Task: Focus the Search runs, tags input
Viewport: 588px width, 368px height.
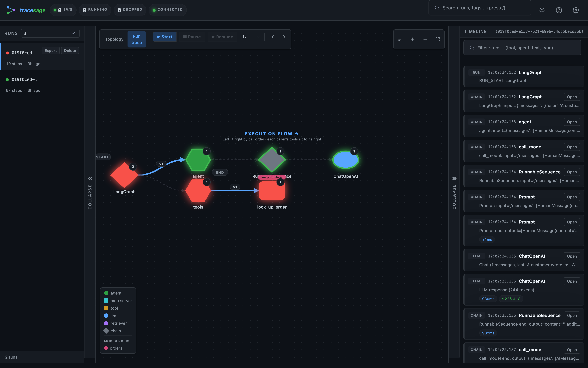Action: (x=480, y=8)
